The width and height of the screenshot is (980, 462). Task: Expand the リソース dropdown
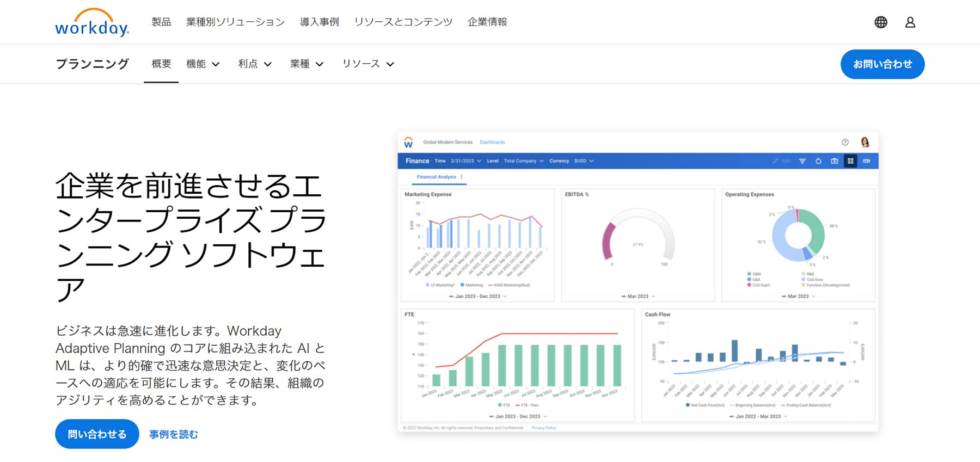[368, 64]
